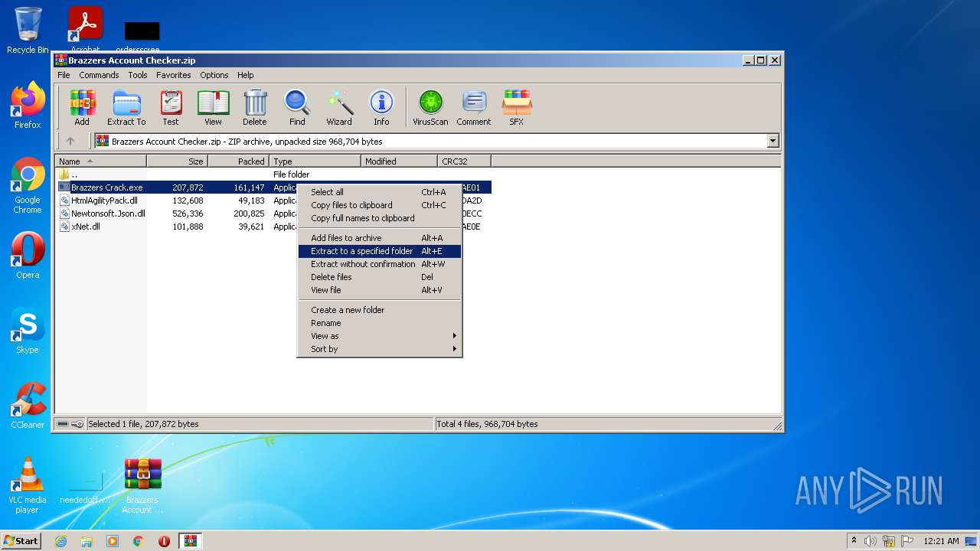Viewport: 980px width, 551px height.
Task: Expand the Sort by submenu
Action: point(380,349)
